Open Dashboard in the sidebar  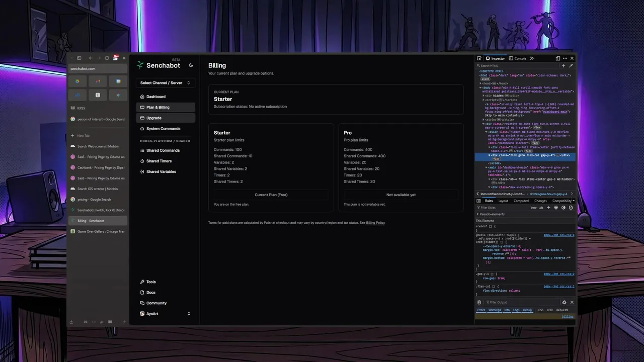point(165,97)
